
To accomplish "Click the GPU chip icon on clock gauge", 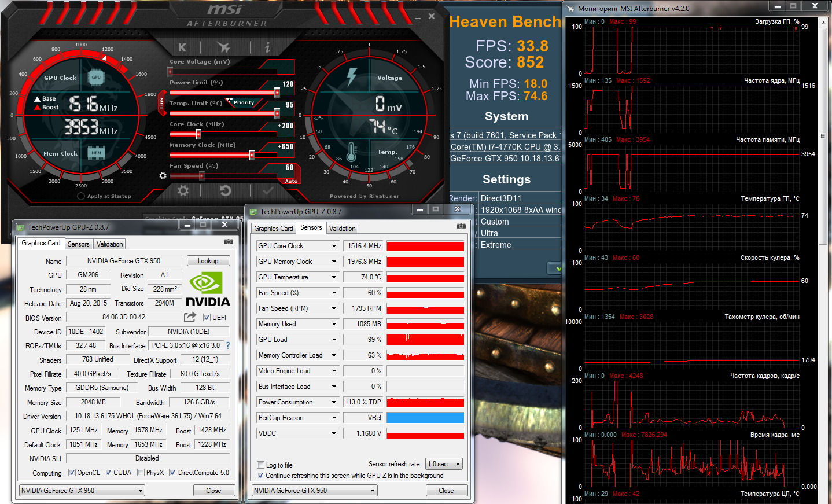I will 96,77.
